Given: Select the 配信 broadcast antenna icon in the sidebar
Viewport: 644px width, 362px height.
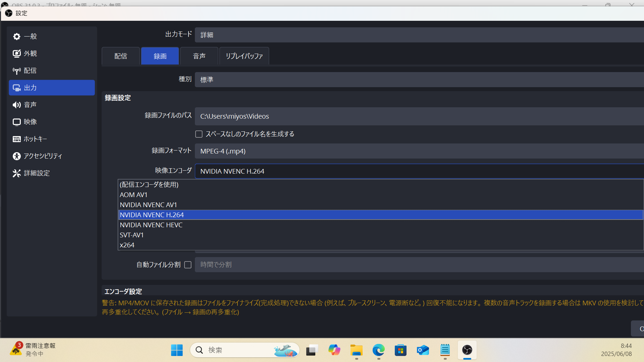Looking at the screenshot, I should (17, 70).
